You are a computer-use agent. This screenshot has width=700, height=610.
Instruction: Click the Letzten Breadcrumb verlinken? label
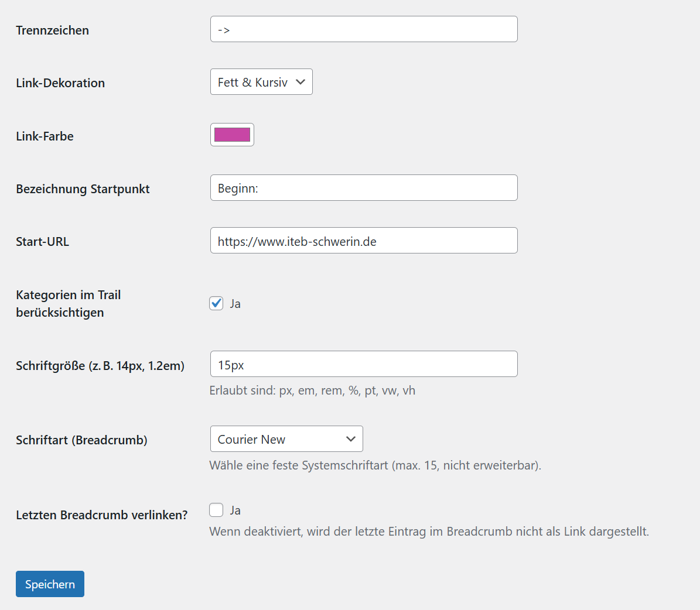point(102,515)
